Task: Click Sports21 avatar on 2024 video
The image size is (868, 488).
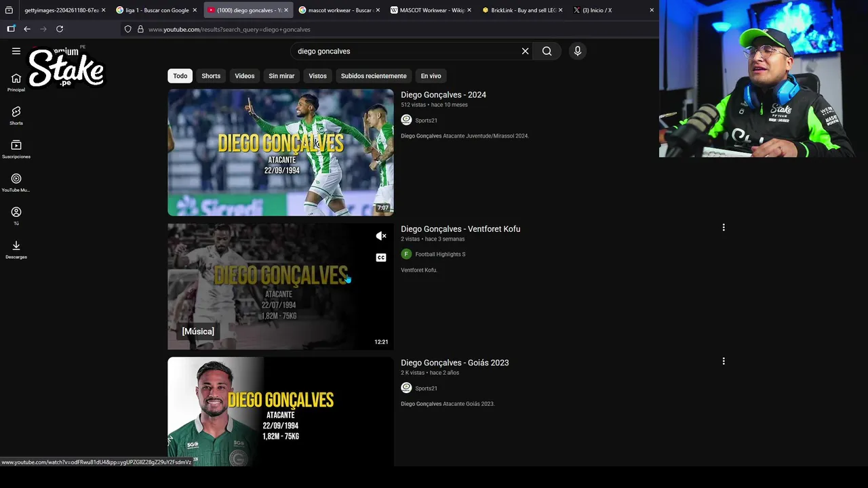Action: coord(406,120)
